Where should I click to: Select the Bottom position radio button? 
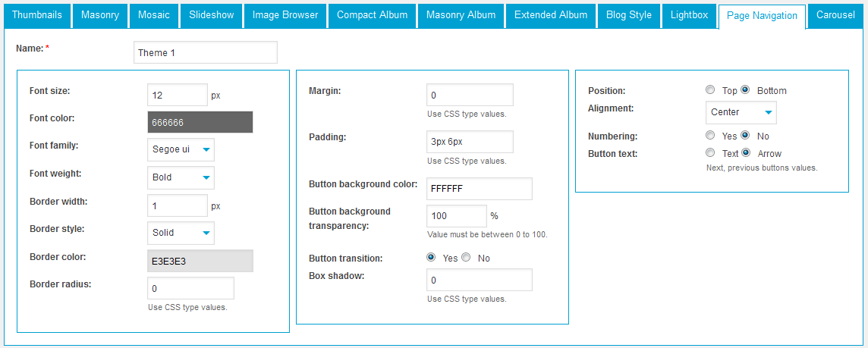click(x=745, y=90)
